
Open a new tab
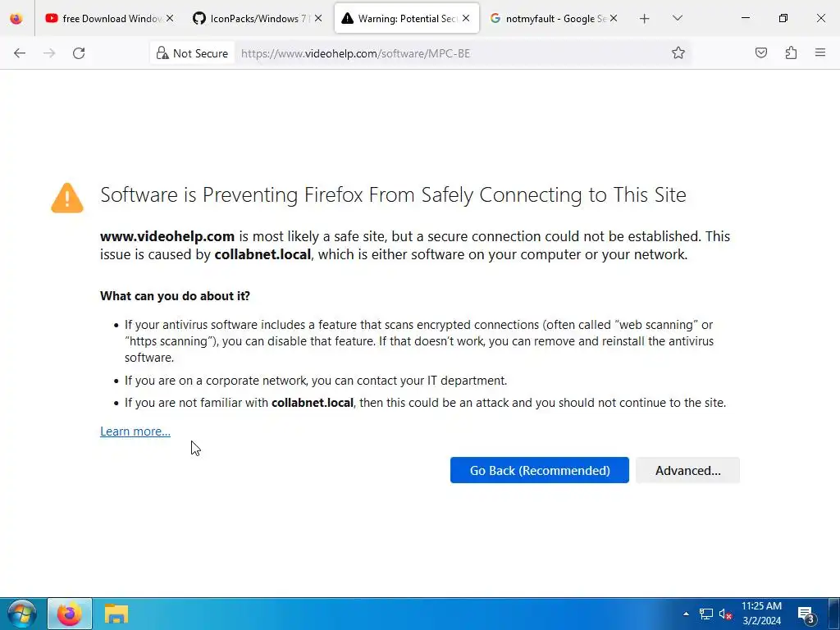[x=645, y=18]
